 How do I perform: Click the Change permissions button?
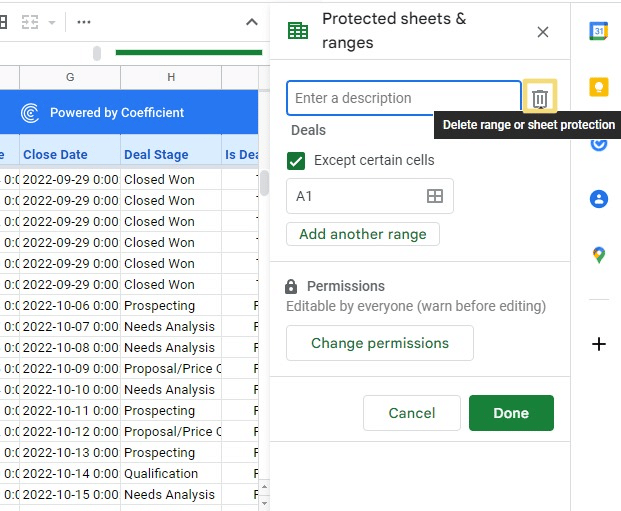(x=379, y=343)
